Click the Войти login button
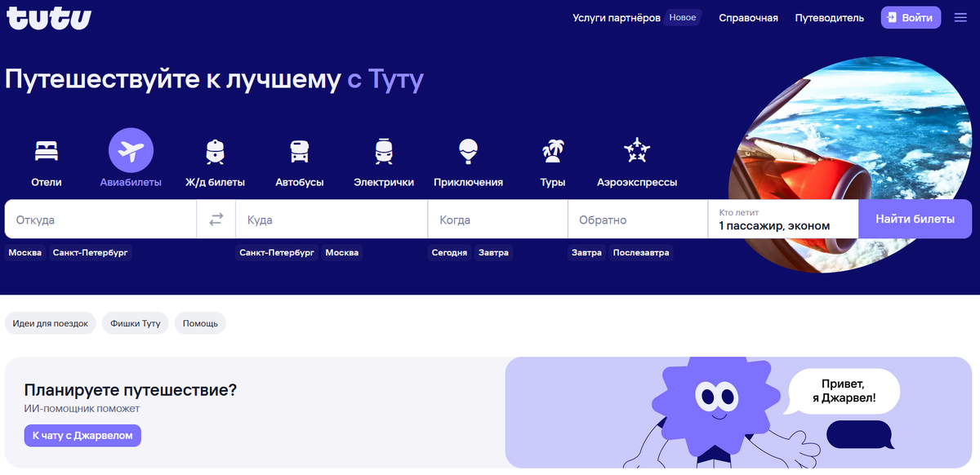This screenshot has width=980, height=475. (911, 18)
